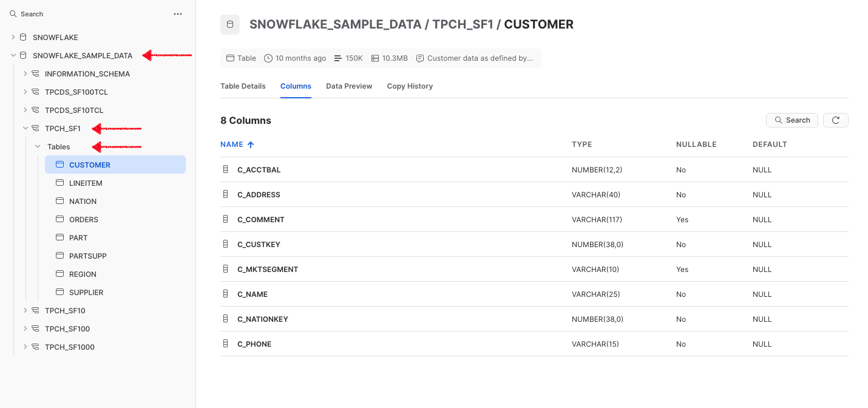Sort by the NULLABLE column header

(696, 144)
